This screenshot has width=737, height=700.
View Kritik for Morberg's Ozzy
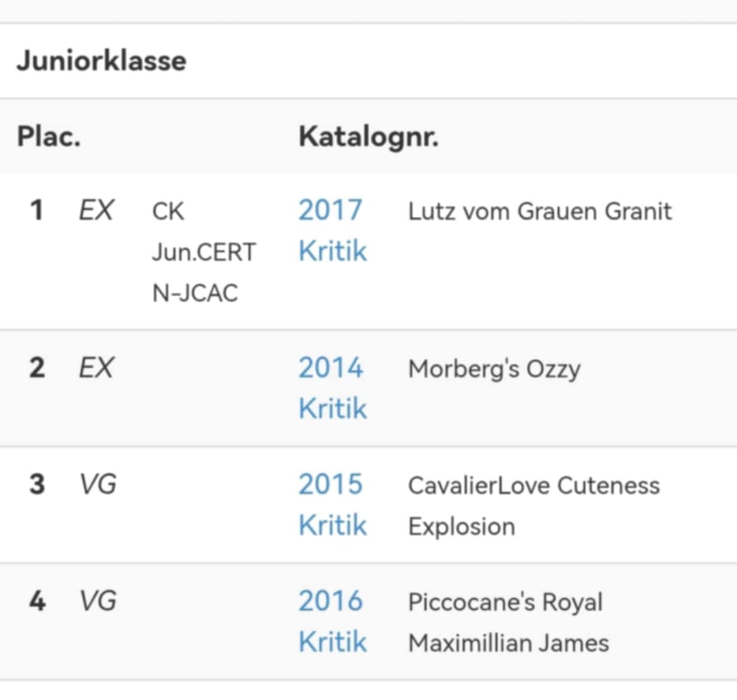332,409
